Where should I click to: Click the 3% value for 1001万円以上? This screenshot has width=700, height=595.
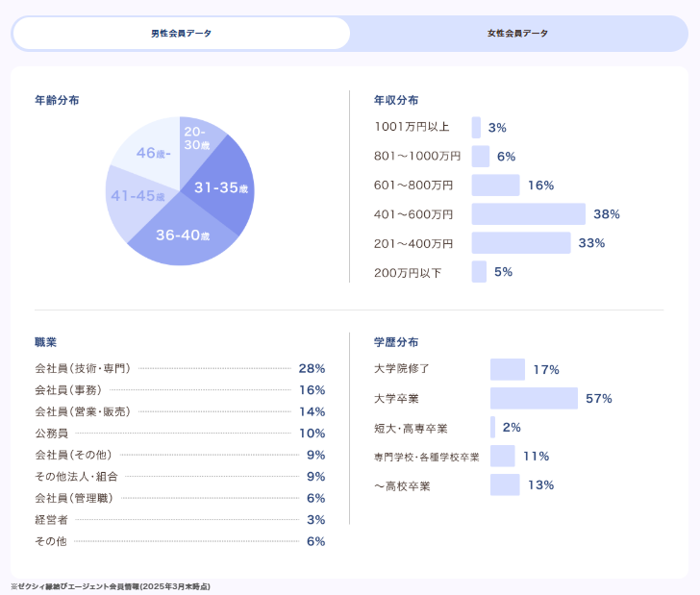497,128
